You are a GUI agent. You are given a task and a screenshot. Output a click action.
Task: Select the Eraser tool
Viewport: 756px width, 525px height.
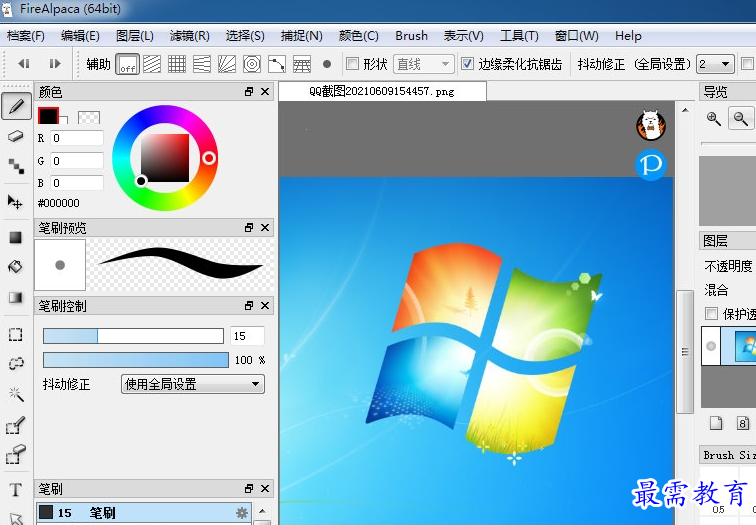click(16, 136)
